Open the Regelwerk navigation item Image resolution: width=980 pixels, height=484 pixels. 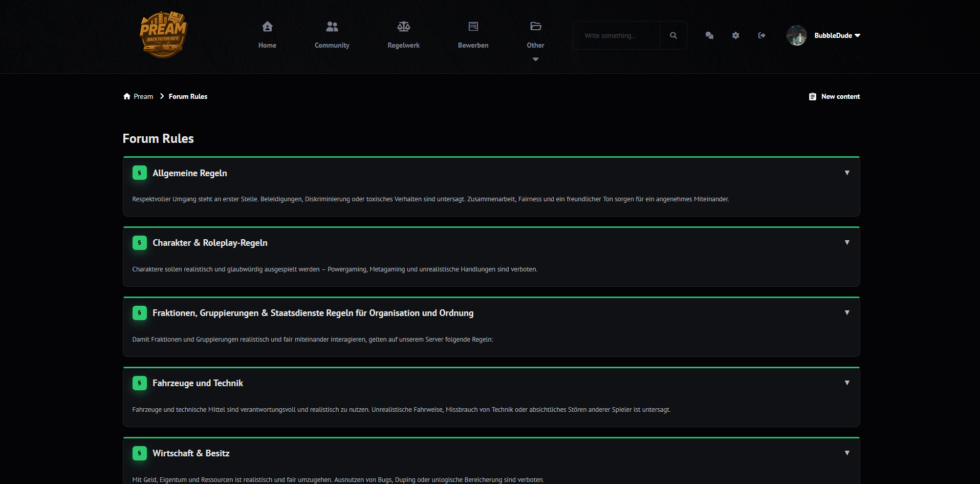click(x=403, y=35)
